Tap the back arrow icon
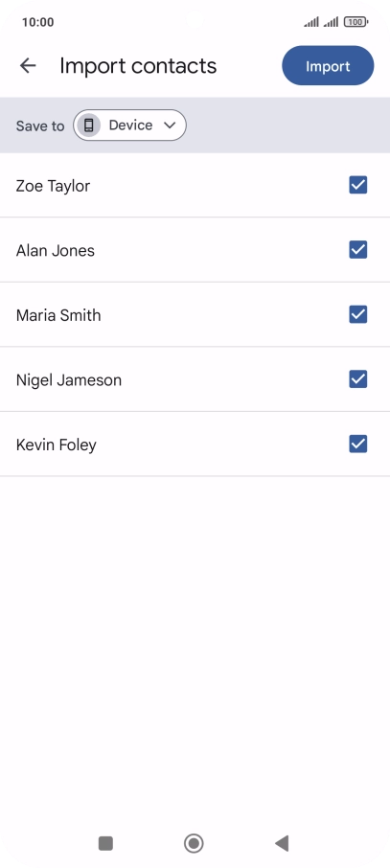Image resolution: width=390 pixels, height=868 pixels. [28, 66]
